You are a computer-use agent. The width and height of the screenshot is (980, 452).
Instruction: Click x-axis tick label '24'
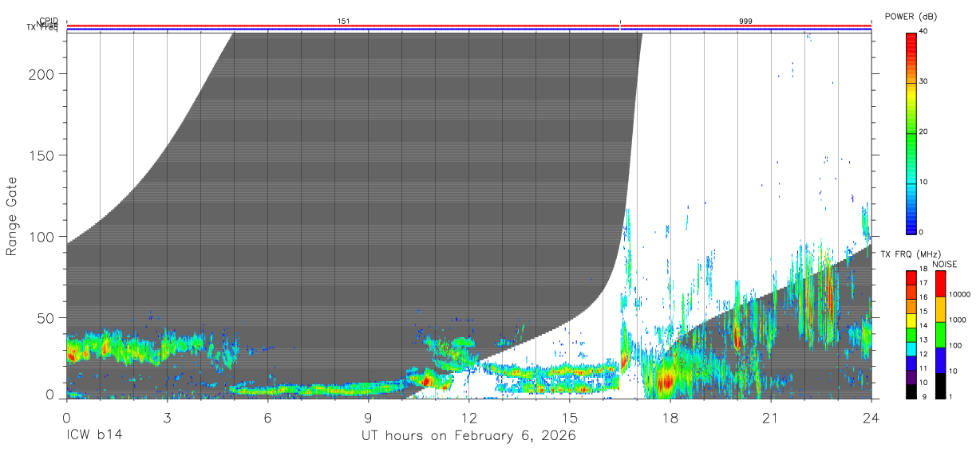(x=871, y=418)
